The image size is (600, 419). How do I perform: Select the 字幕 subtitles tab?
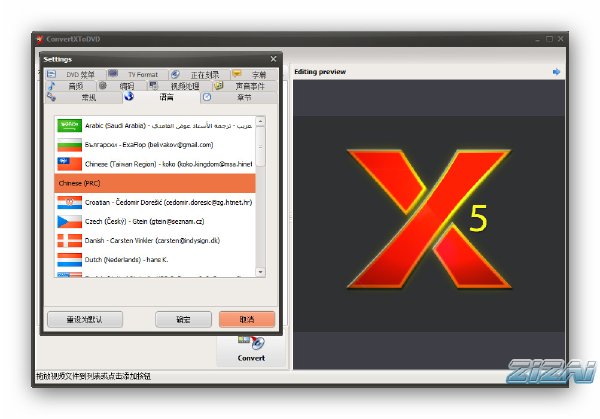click(254, 74)
